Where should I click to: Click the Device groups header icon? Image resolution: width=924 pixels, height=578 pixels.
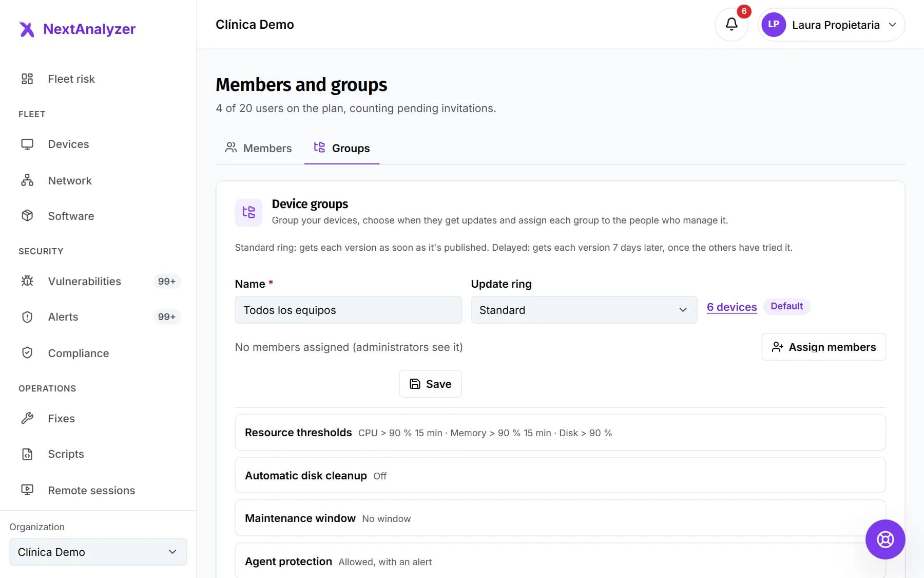point(248,212)
